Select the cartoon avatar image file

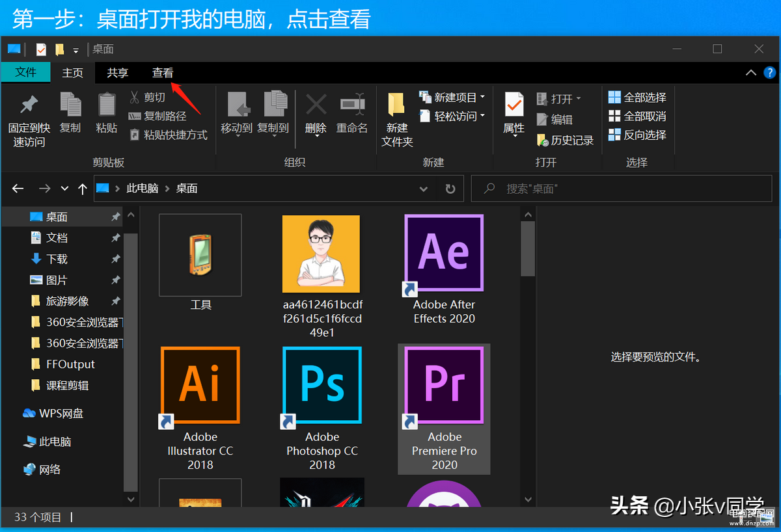[321, 254]
